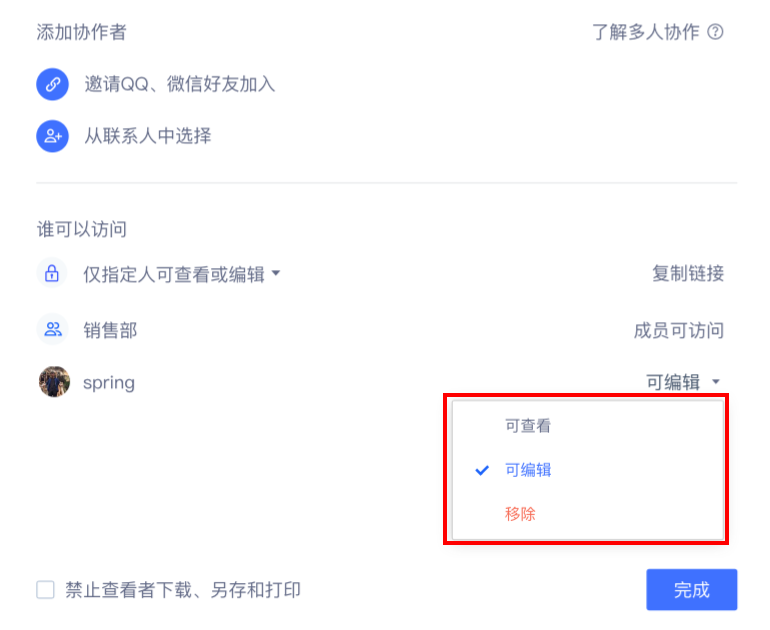Viewport: 770px width, 630px height.
Task: Click the 完成 button
Action: tap(691, 590)
